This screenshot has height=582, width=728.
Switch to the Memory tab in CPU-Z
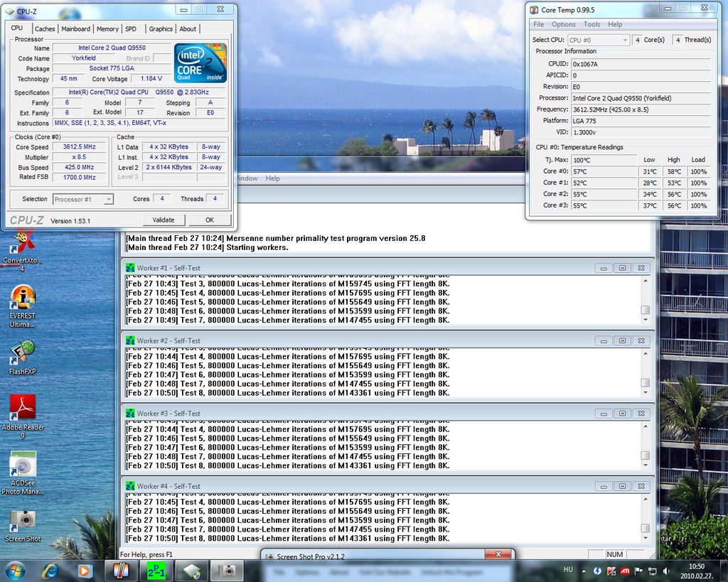click(x=107, y=28)
